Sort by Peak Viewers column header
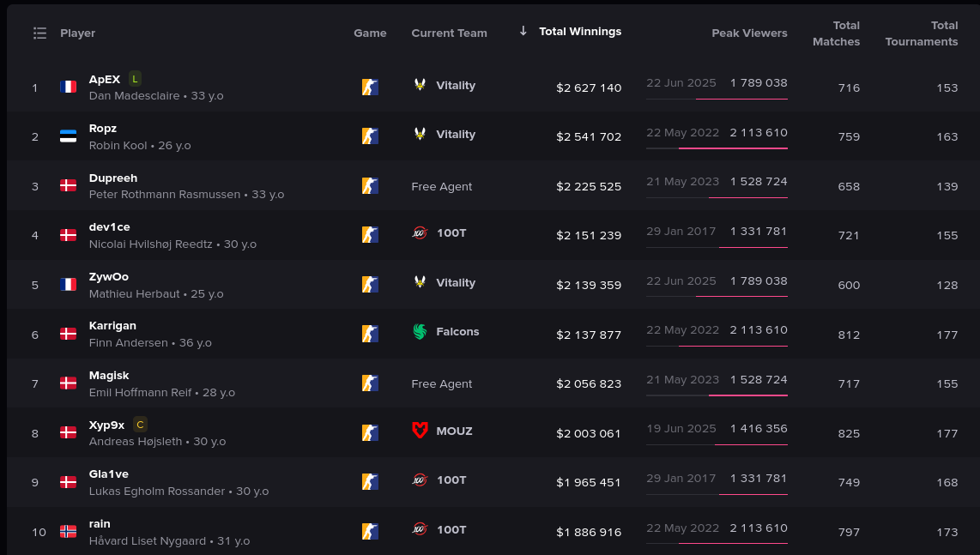980x555 pixels. [749, 33]
